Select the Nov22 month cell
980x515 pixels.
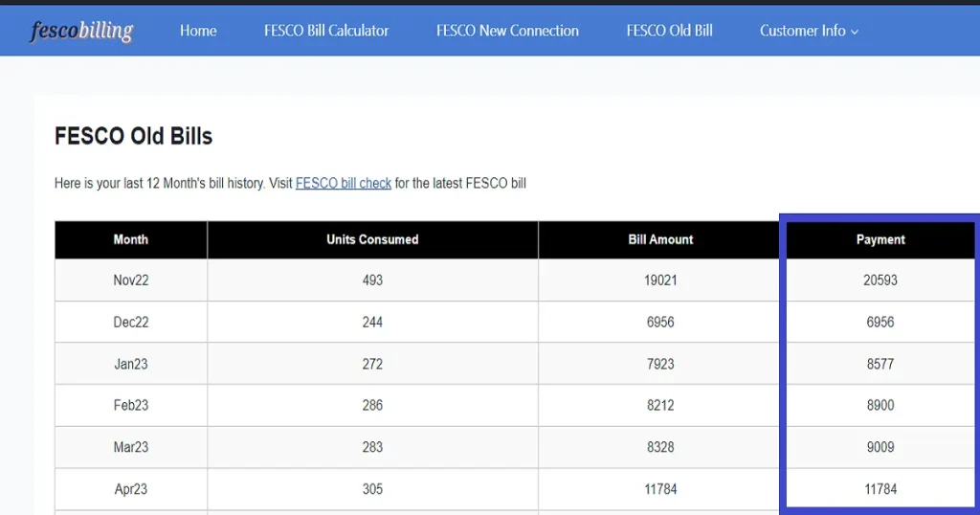point(130,280)
